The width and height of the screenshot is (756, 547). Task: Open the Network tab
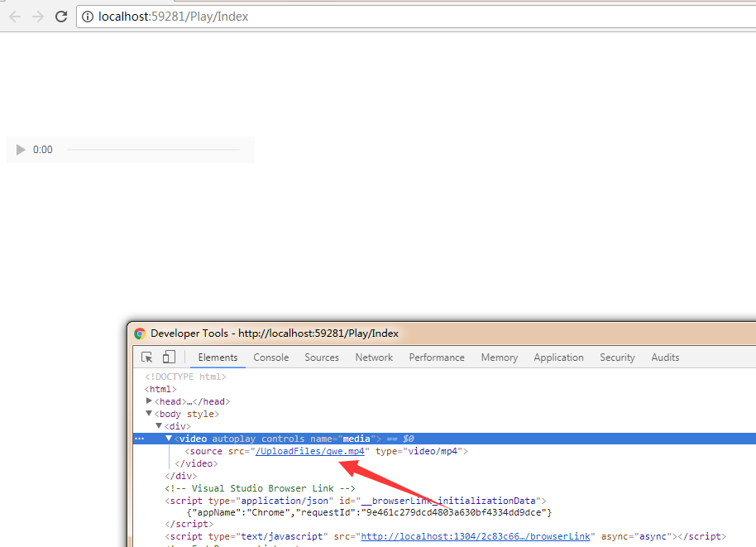[x=374, y=357]
